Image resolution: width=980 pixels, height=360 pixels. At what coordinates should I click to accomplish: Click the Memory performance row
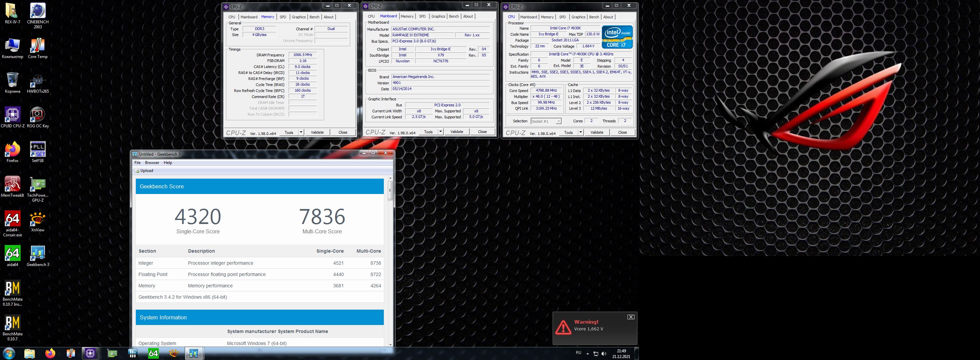(x=259, y=286)
